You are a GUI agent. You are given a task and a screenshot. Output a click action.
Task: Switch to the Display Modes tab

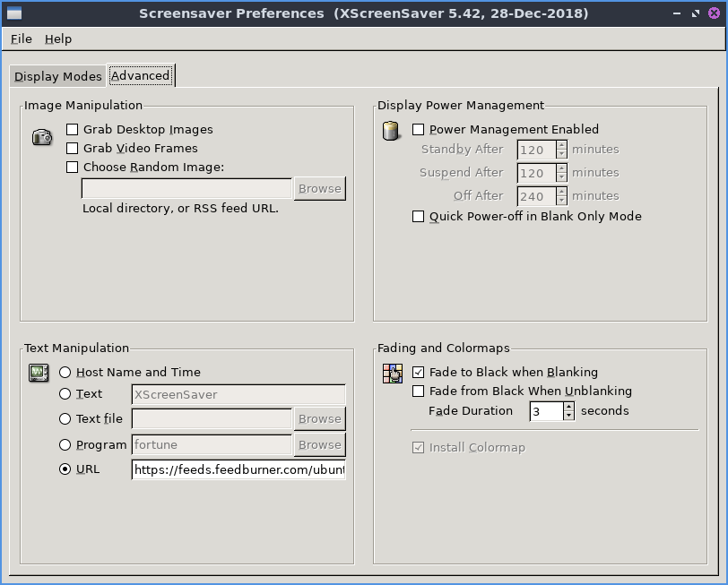[57, 76]
